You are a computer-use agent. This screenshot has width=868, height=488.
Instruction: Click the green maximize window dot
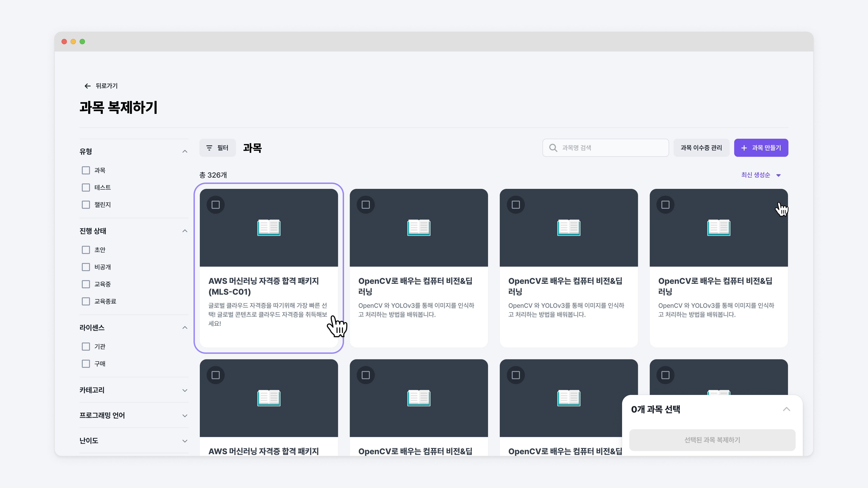[82, 42]
